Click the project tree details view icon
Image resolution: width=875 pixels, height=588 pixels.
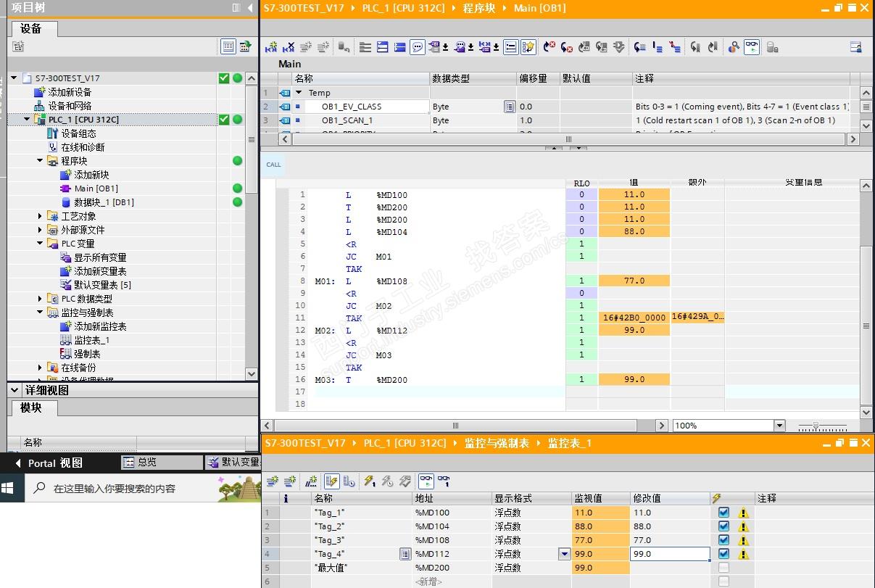pos(228,46)
